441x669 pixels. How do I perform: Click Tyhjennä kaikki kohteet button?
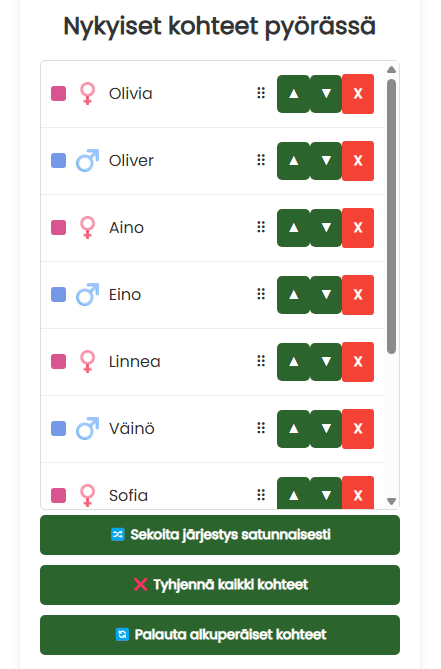coord(220,585)
